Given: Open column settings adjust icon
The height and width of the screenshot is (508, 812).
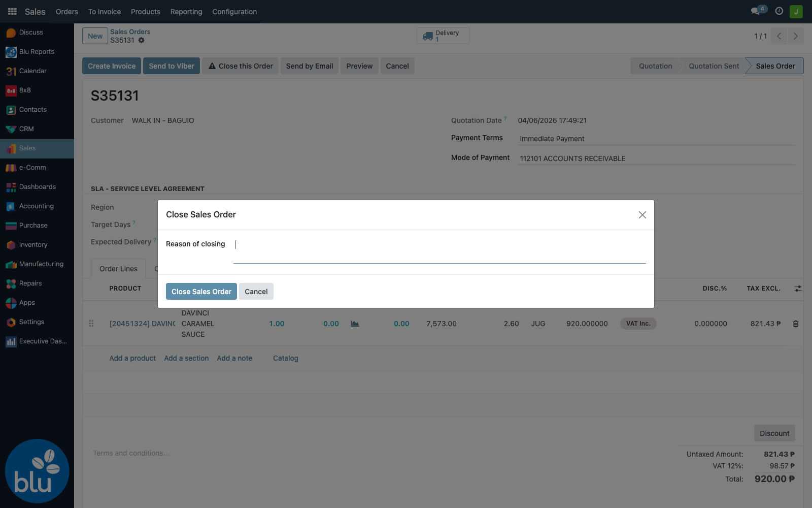Looking at the screenshot, I should (798, 289).
